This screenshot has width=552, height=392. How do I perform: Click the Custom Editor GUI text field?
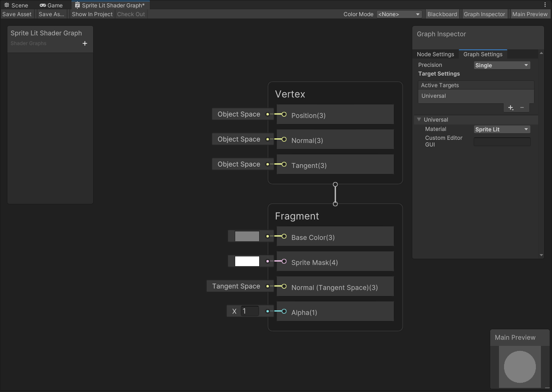pos(502,142)
